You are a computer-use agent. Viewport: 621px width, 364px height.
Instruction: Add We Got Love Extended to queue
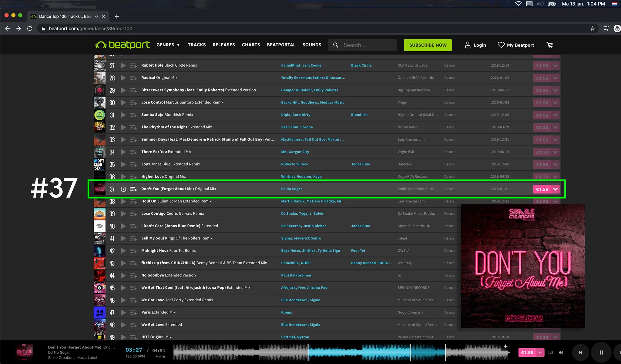tap(133, 325)
